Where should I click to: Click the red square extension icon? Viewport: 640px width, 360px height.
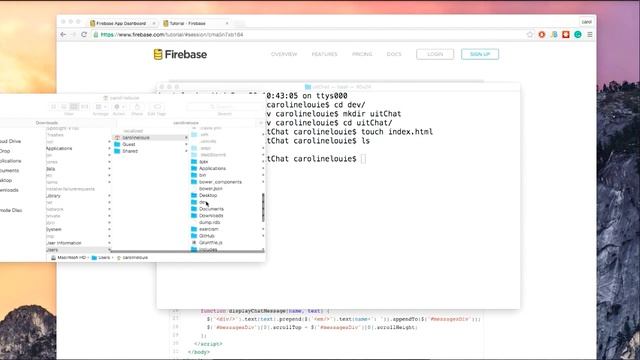coord(566,35)
